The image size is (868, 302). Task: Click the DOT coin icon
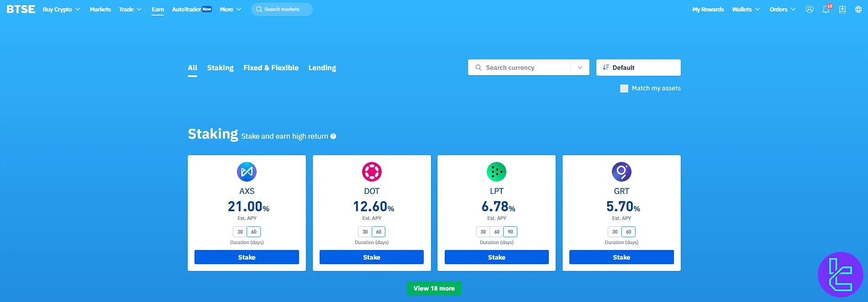pyautogui.click(x=372, y=172)
